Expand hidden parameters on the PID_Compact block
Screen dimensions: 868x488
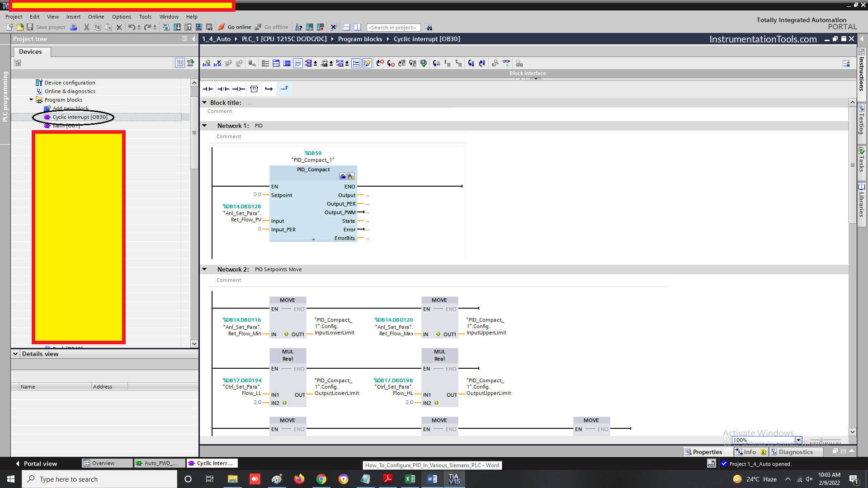click(313, 240)
